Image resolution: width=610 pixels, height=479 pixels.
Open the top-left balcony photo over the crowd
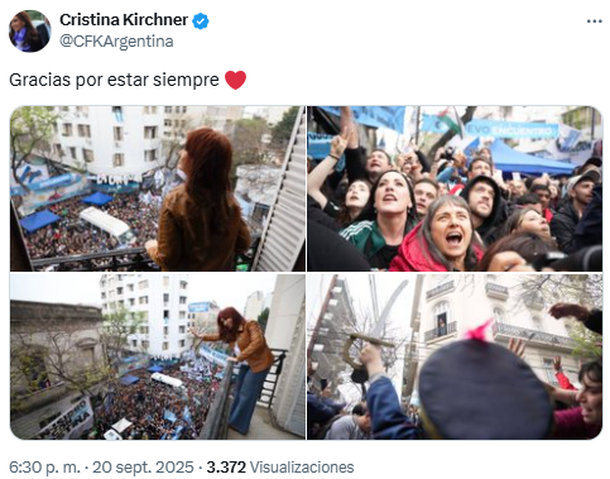pos(158,188)
